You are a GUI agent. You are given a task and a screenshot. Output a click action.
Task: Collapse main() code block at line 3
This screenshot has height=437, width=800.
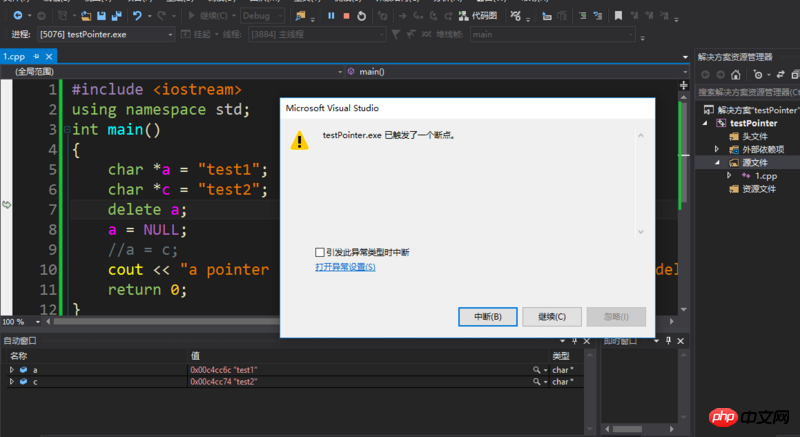point(67,130)
